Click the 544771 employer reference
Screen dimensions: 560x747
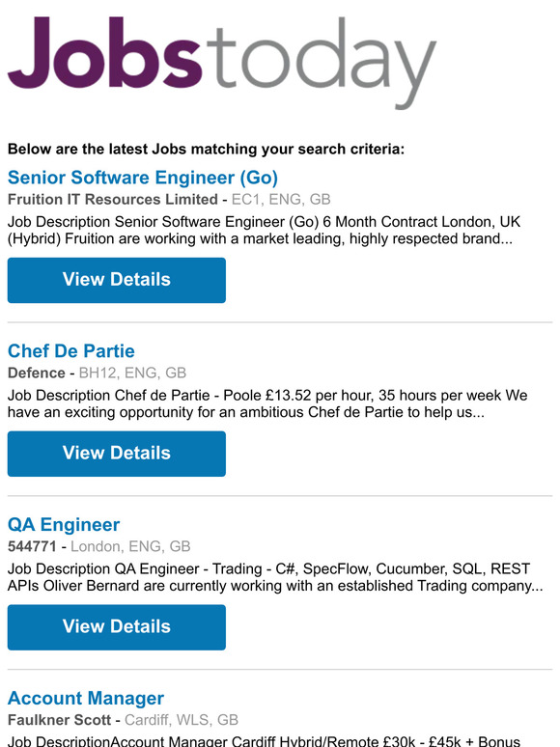tap(32, 546)
